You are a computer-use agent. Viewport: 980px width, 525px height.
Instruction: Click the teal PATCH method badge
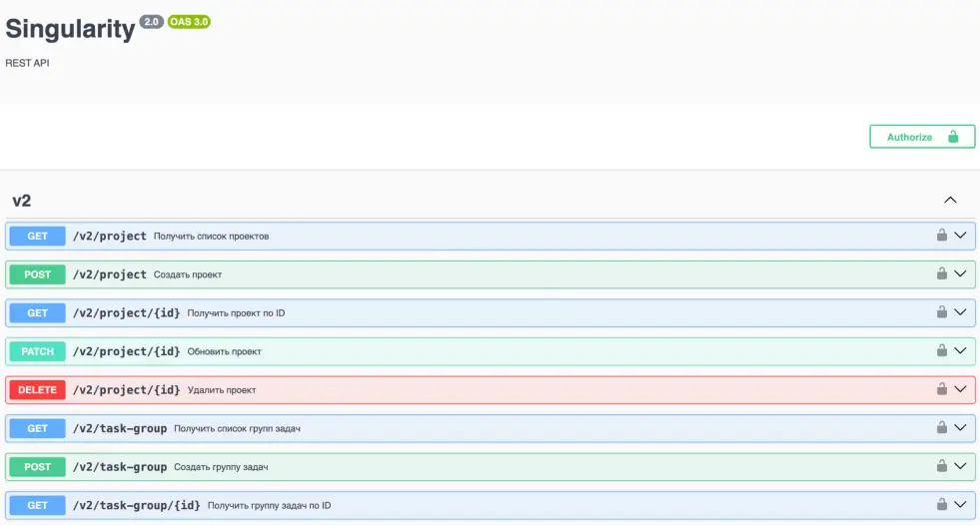tap(38, 351)
